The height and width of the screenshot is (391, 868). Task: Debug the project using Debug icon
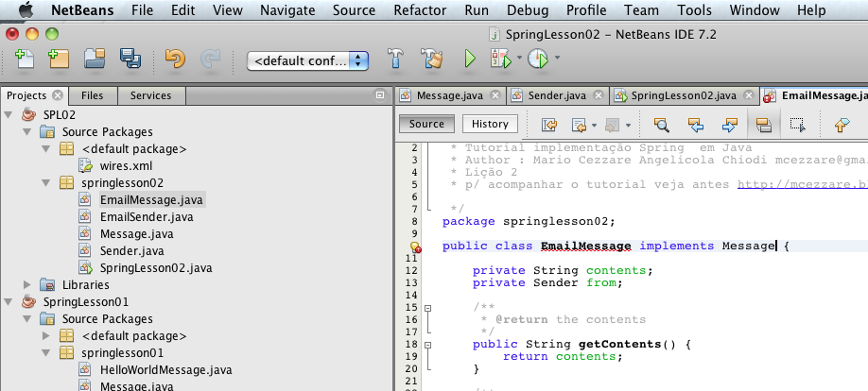(x=500, y=59)
